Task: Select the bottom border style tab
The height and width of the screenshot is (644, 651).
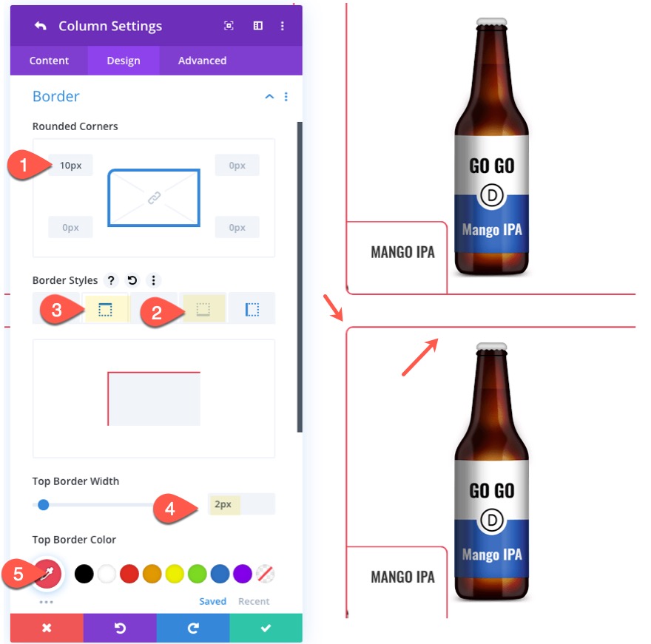Action: (203, 309)
